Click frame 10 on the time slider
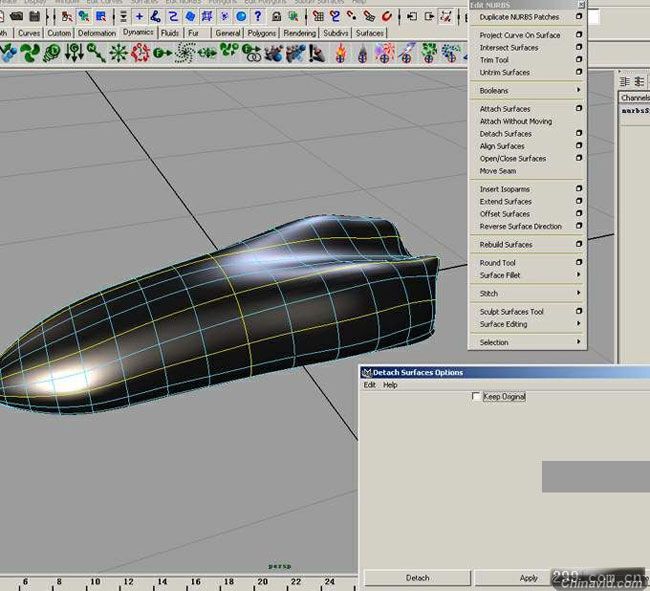 coord(95,581)
